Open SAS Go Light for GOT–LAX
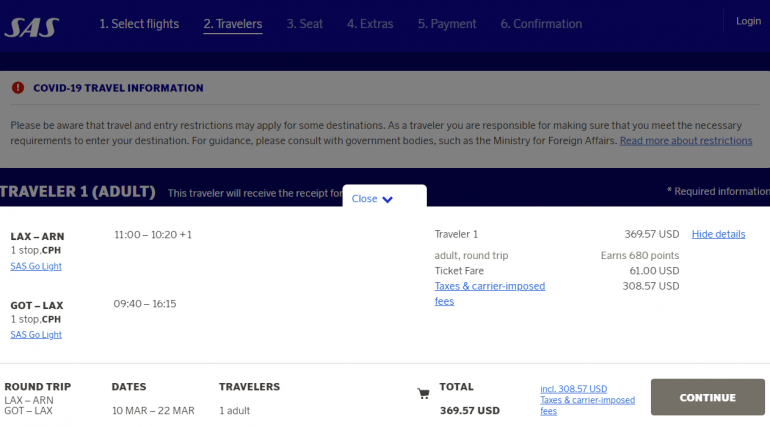 36,335
